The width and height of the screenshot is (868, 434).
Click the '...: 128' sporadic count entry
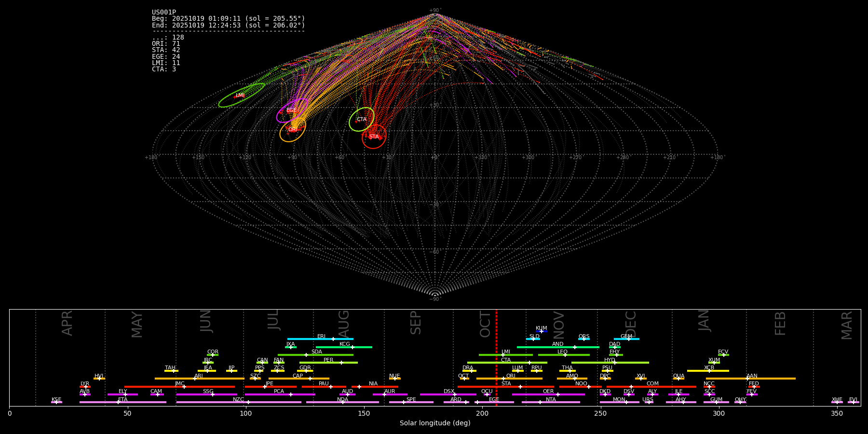click(168, 38)
